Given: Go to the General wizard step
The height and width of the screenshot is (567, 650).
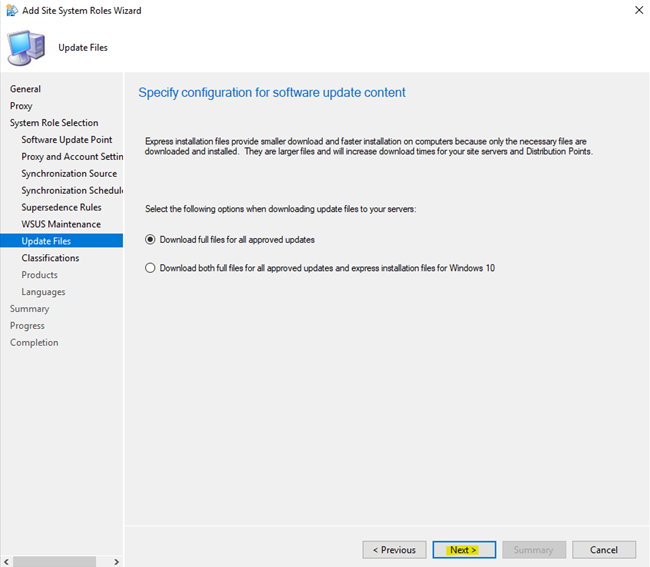Looking at the screenshot, I should [25, 89].
